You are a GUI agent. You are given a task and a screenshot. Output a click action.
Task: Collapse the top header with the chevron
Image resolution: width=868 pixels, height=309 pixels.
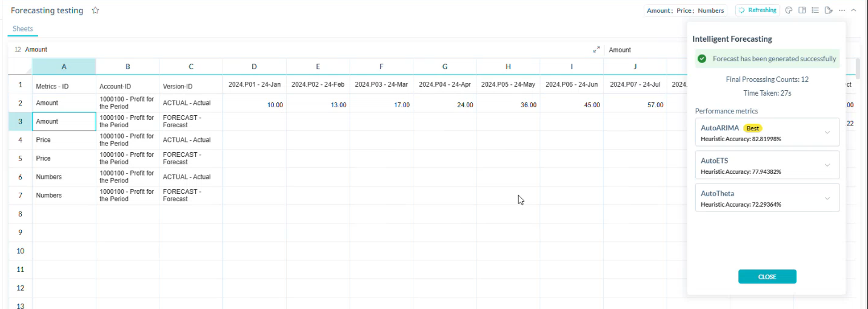(x=854, y=10)
